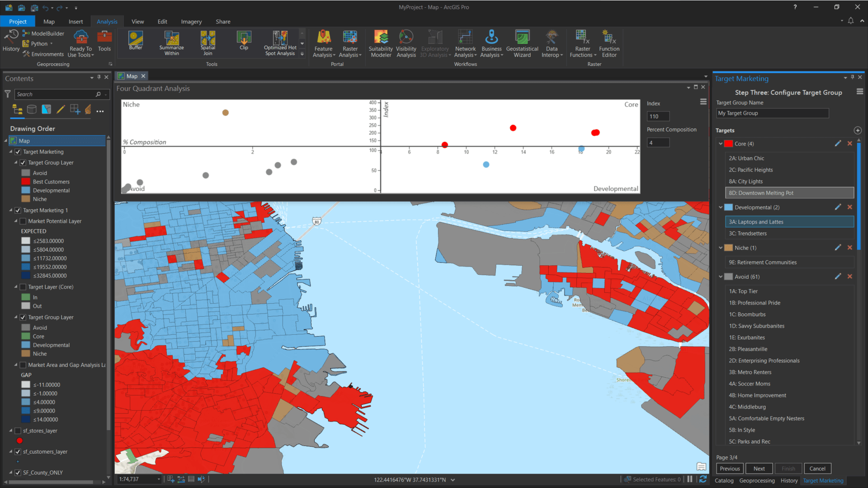
Task: Open the Geostatistical Wizard
Action: (x=522, y=44)
